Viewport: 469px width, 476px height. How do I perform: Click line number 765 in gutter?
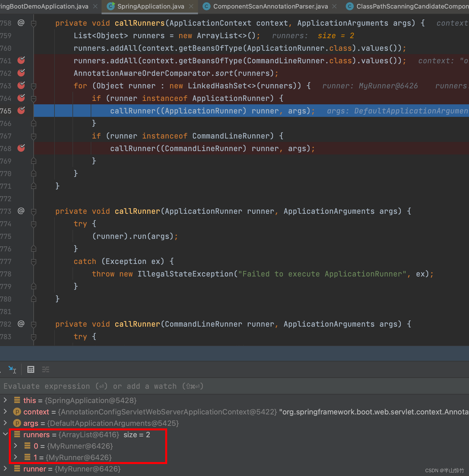click(6, 111)
